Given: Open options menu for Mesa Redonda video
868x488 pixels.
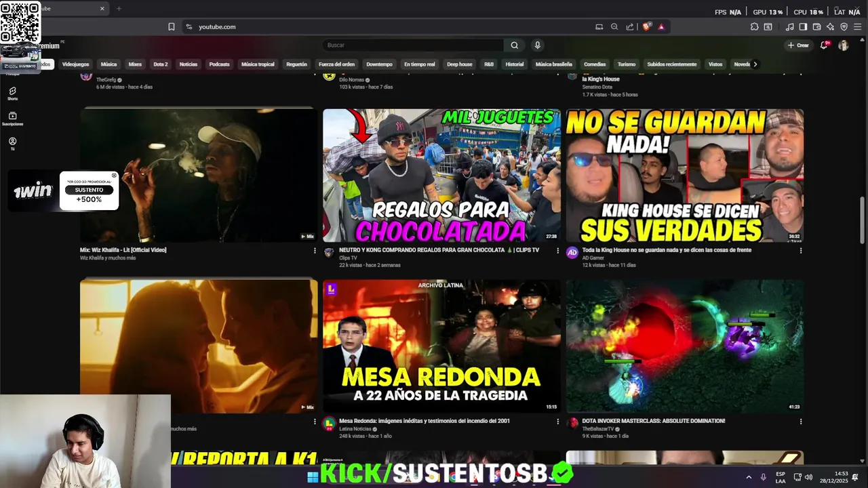Looking at the screenshot, I should click(558, 422).
